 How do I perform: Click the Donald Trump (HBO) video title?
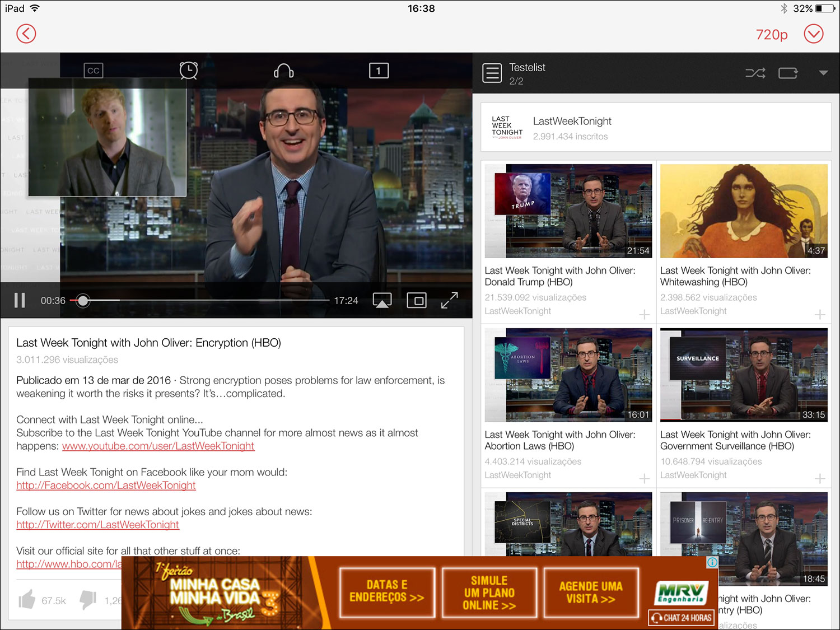(x=560, y=276)
